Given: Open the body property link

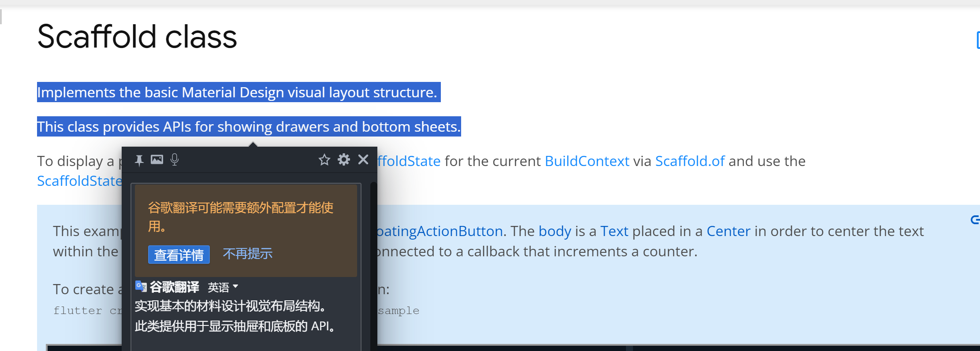Looking at the screenshot, I should (555, 231).
